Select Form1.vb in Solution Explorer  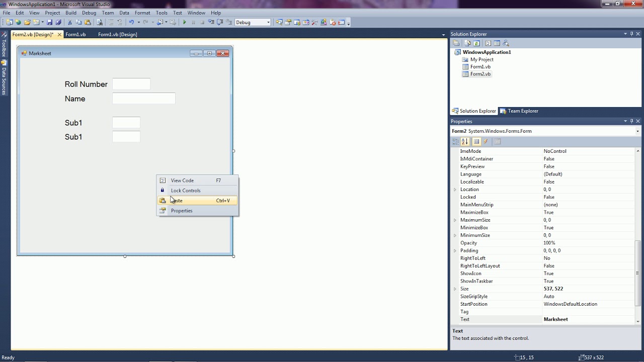(x=480, y=67)
